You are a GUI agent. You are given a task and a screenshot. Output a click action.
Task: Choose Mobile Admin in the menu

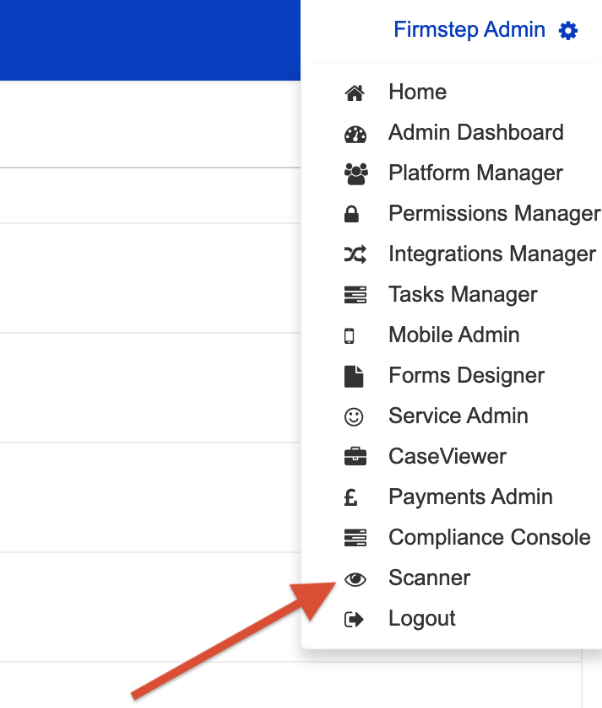click(x=454, y=335)
